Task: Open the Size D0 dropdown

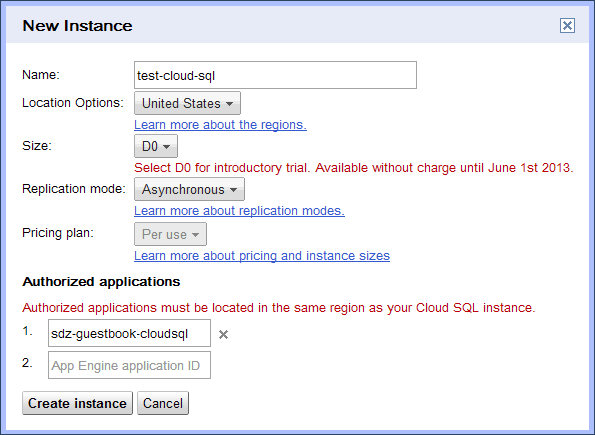Action: click(x=156, y=146)
